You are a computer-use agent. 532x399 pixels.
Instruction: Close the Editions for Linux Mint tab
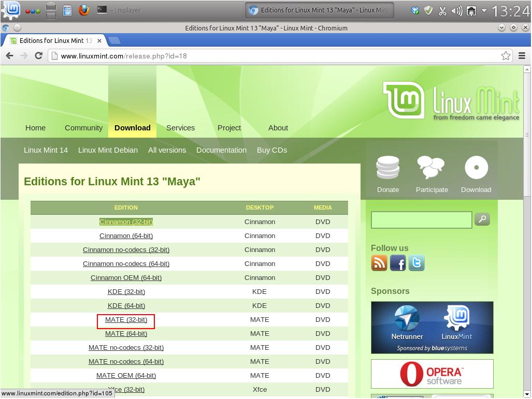pyautogui.click(x=99, y=41)
